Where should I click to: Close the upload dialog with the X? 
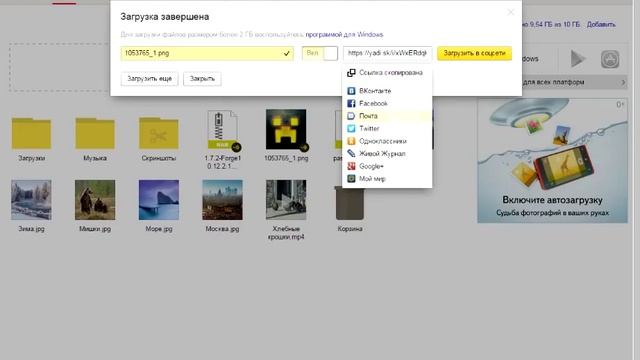511,12
